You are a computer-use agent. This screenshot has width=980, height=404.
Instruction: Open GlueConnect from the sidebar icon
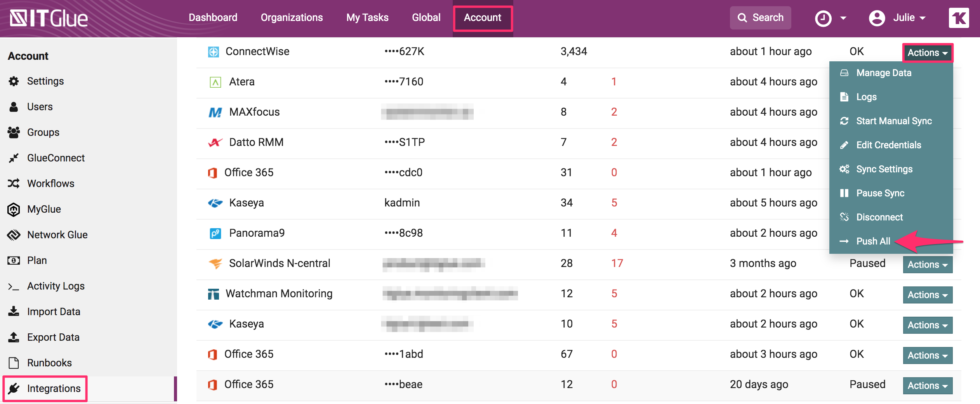(14, 158)
